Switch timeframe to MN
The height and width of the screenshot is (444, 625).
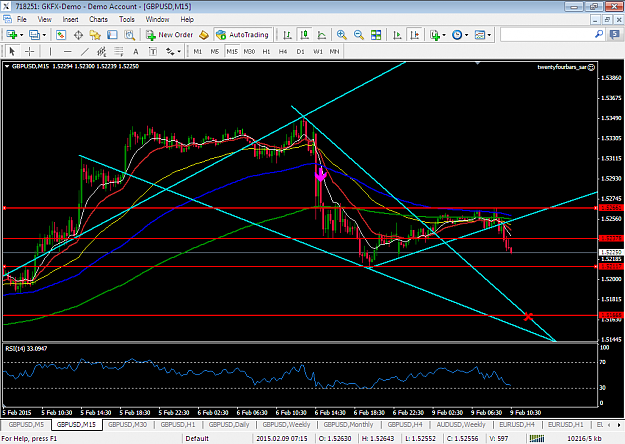[x=334, y=51]
